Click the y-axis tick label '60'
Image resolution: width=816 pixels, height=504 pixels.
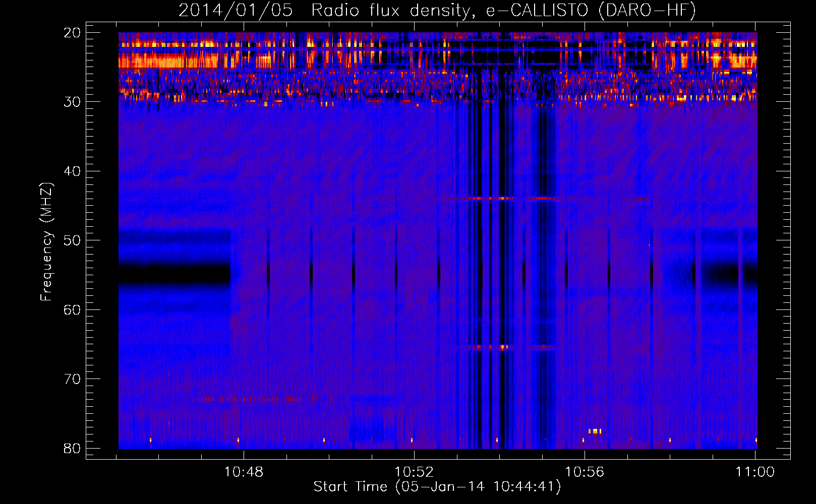[72, 310]
